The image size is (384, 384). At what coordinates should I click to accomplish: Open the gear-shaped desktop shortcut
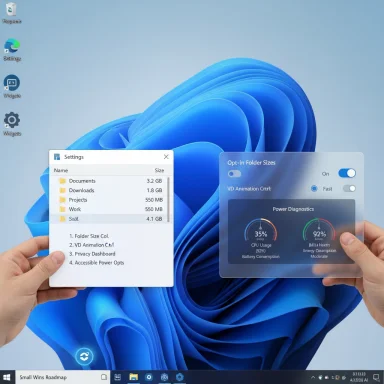coord(12,120)
